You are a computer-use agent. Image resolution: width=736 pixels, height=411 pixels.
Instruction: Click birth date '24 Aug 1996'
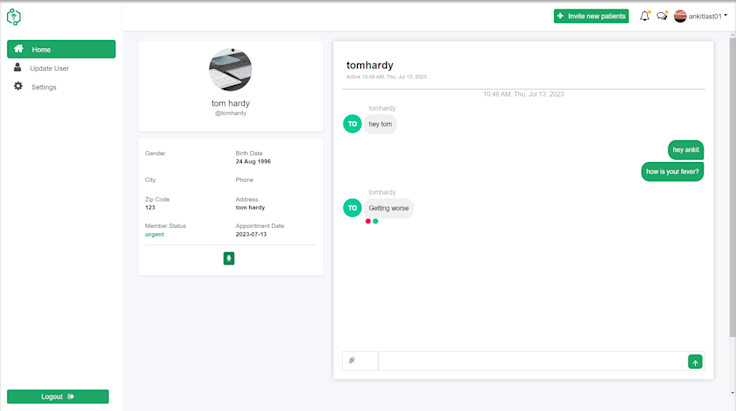tap(253, 161)
